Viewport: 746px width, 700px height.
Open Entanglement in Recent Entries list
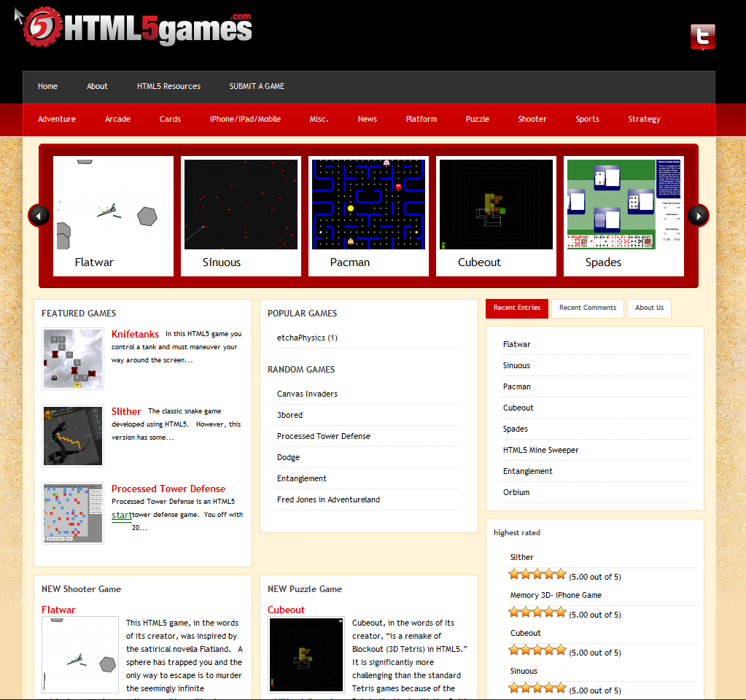pyautogui.click(x=528, y=471)
